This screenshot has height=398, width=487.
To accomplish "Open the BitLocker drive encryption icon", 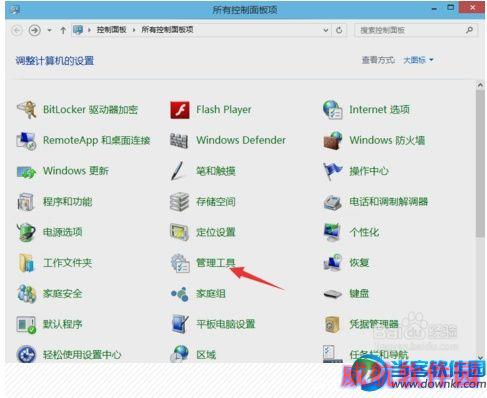I will click(x=26, y=109).
